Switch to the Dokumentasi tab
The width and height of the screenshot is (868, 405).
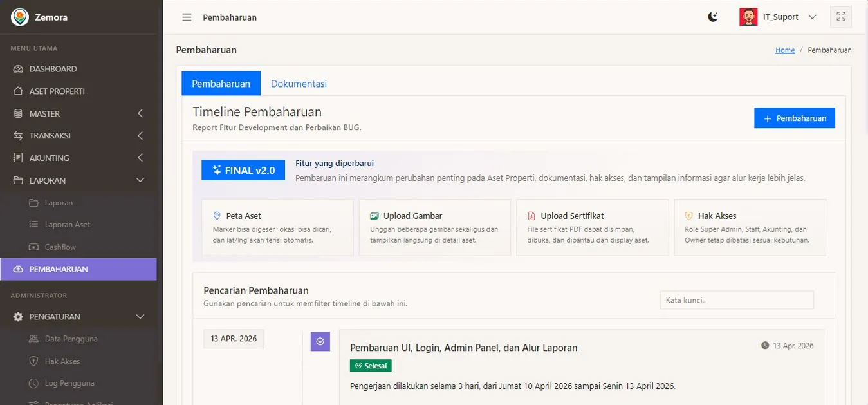coord(299,84)
